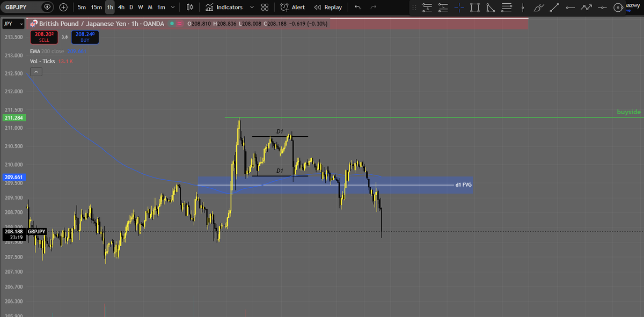Add a symbol with the plus-circle button

point(63,8)
